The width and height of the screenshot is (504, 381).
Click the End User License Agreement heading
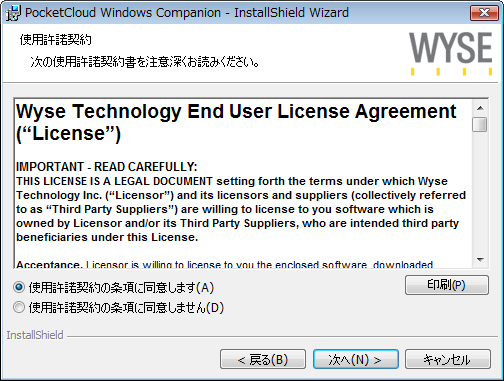click(236, 122)
